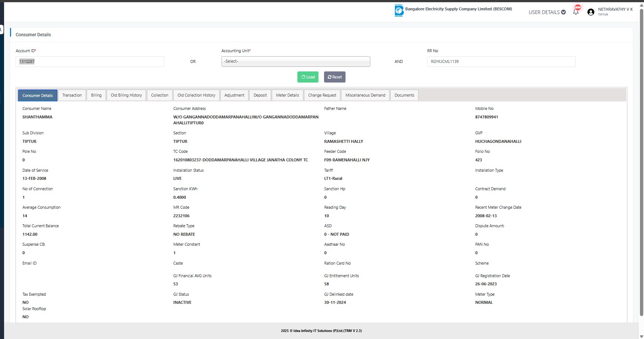Click the user profile avatar icon

(591, 12)
